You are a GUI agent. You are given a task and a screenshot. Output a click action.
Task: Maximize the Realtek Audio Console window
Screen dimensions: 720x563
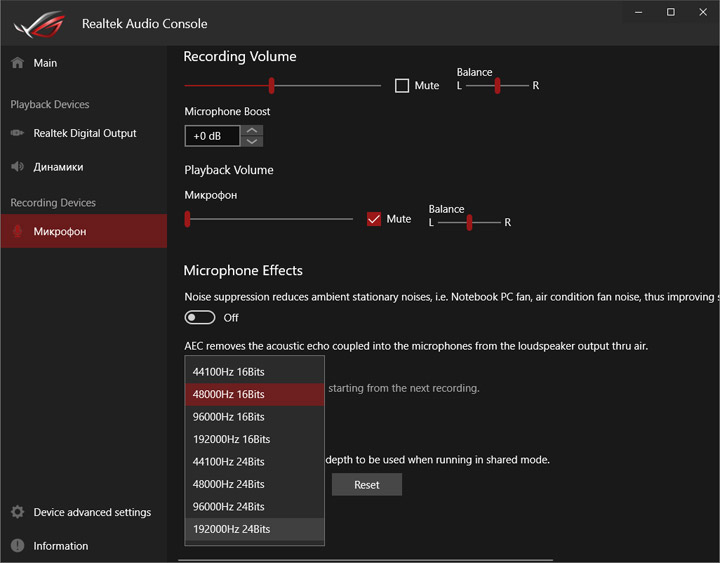pos(671,12)
